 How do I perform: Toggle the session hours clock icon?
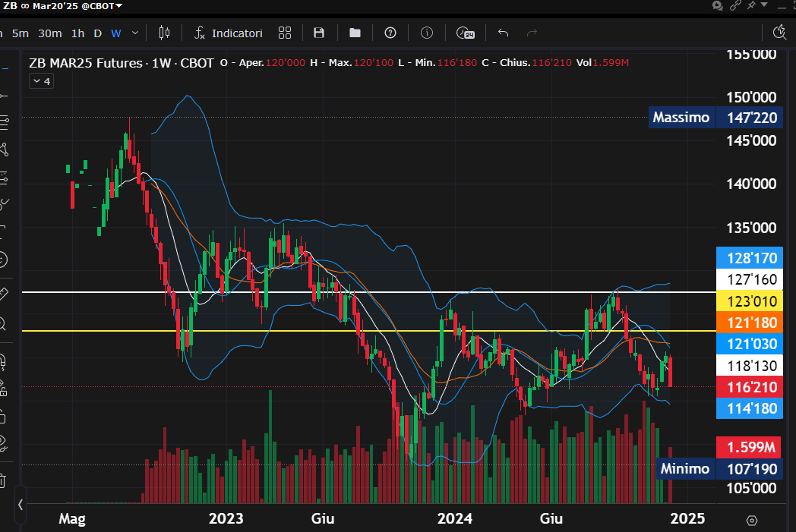465,33
